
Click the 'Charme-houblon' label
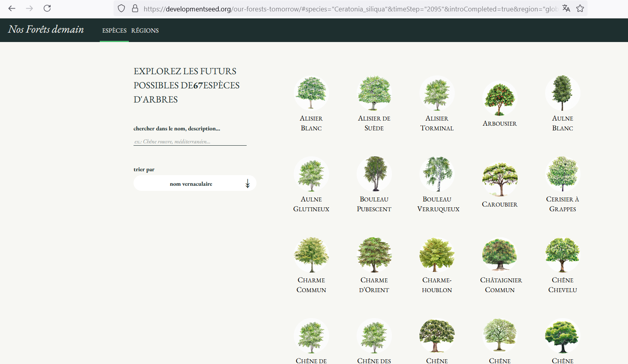(x=437, y=285)
